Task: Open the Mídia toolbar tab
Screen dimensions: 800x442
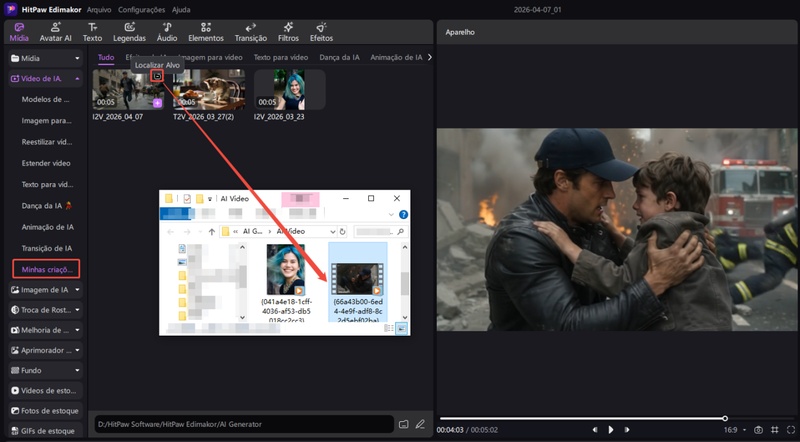Action: click(19, 32)
